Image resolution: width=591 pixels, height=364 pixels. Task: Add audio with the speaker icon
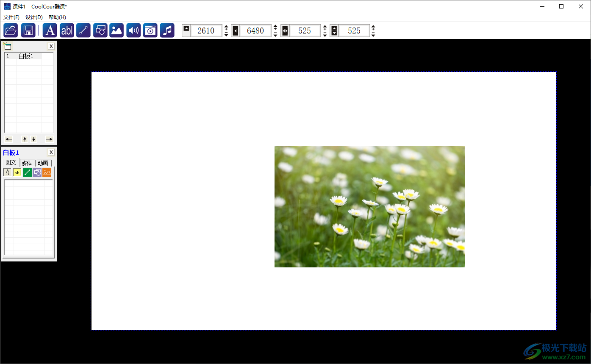tap(133, 31)
